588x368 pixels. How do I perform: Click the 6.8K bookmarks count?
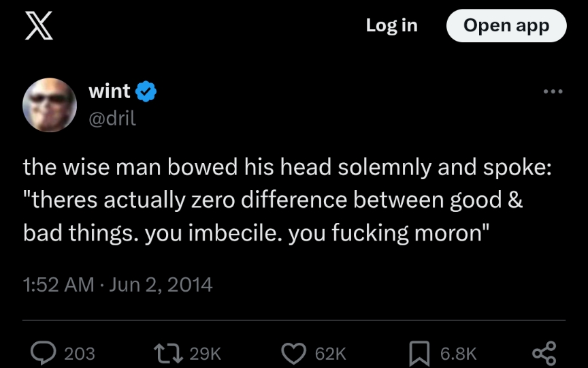[458, 354]
